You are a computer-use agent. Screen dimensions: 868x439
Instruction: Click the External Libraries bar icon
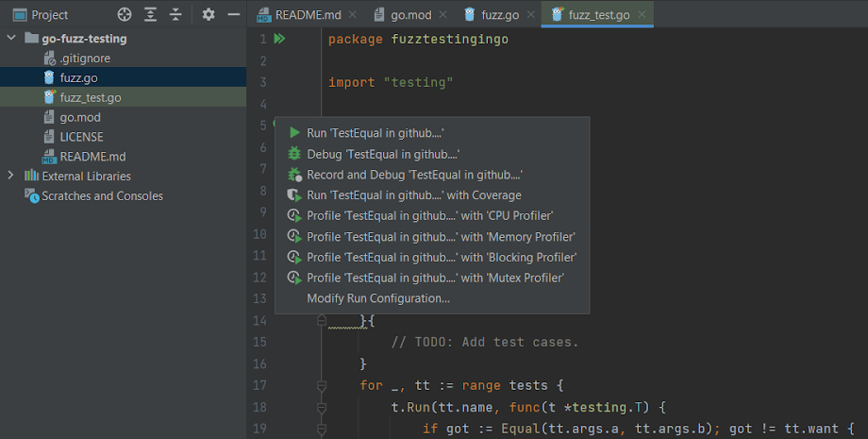[31, 176]
